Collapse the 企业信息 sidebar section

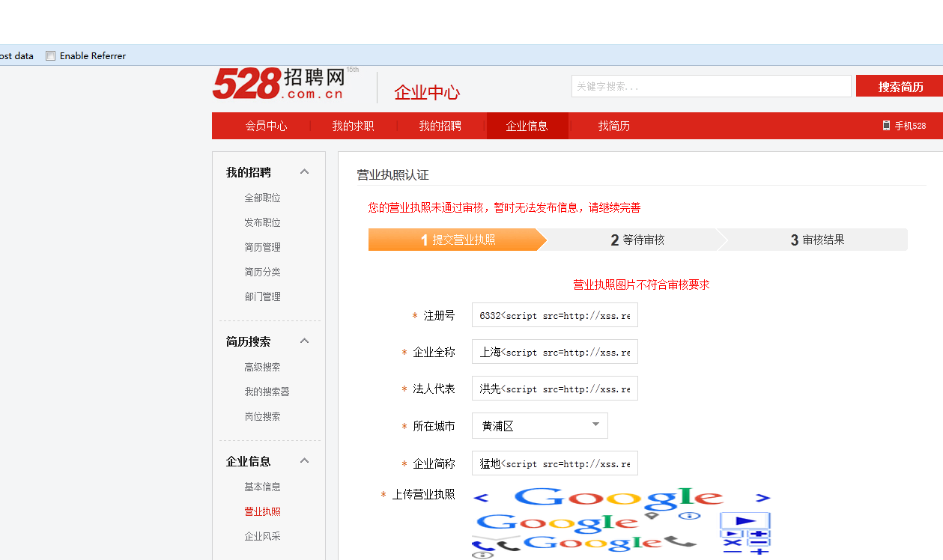pyautogui.click(x=304, y=461)
